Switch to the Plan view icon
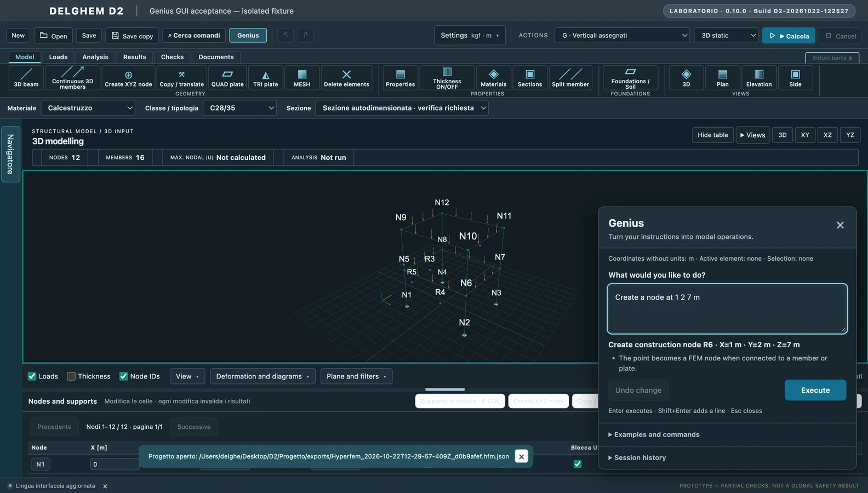The image size is (868, 493). pyautogui.click(x=723, y=77)
